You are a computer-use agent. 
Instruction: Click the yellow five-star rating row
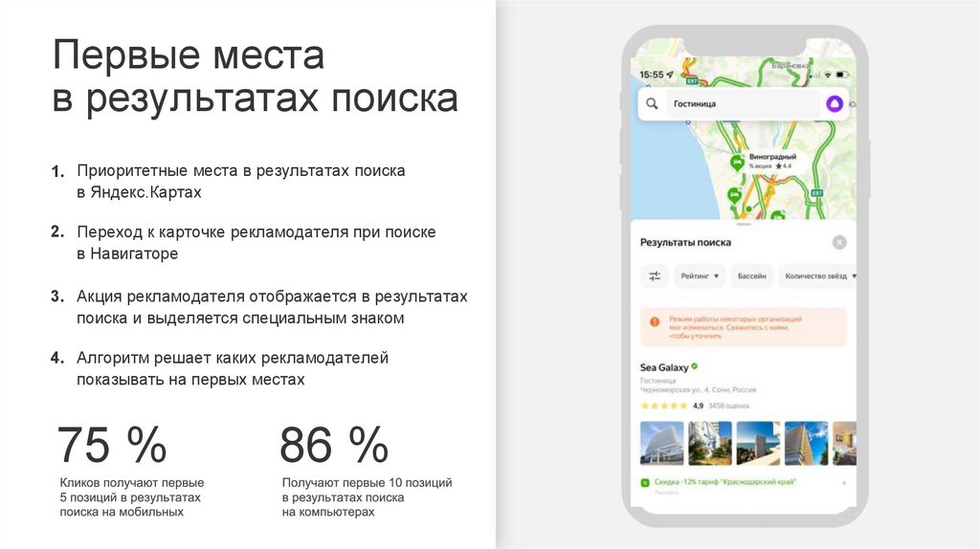(664, 406)
